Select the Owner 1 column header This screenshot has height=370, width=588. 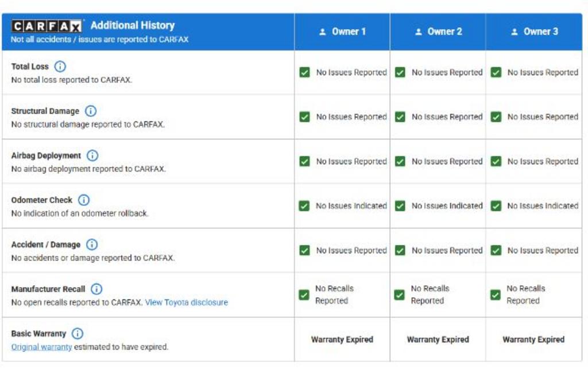(x=342, y=32)
